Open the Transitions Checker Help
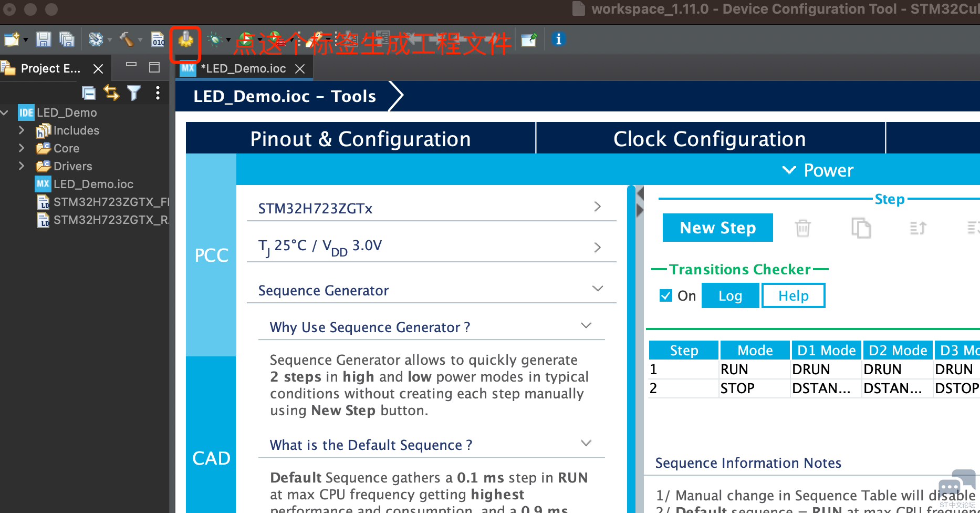 [x=794, y=296]
